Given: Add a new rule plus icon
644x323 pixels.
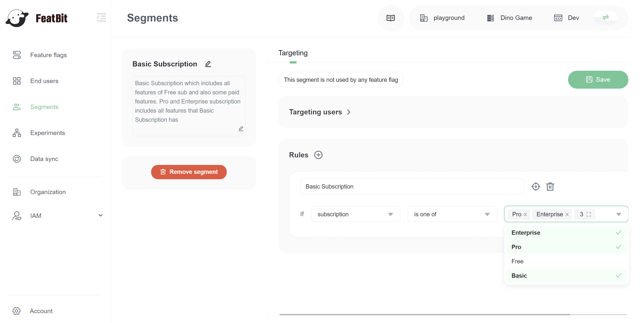Looking at the screenshot, I should [x=318, y=155].
